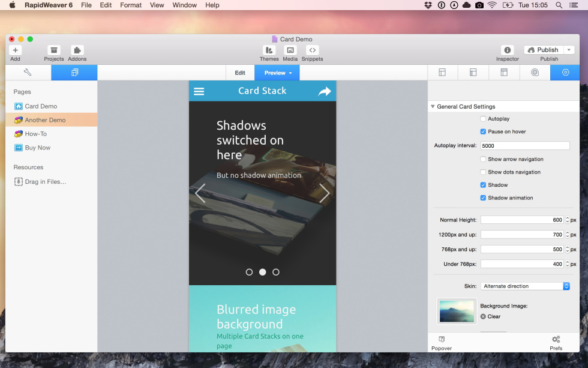Open the Inspector info icon
This screenshot has width=588, height=368.
[508, 50]
